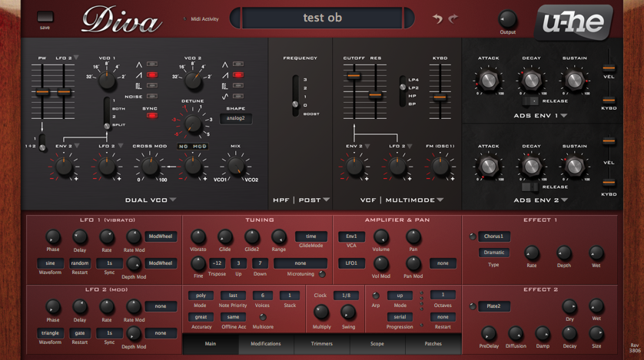Click the Effect 1 Depth knob
This screenshot has height=360, width=644.
564,253
